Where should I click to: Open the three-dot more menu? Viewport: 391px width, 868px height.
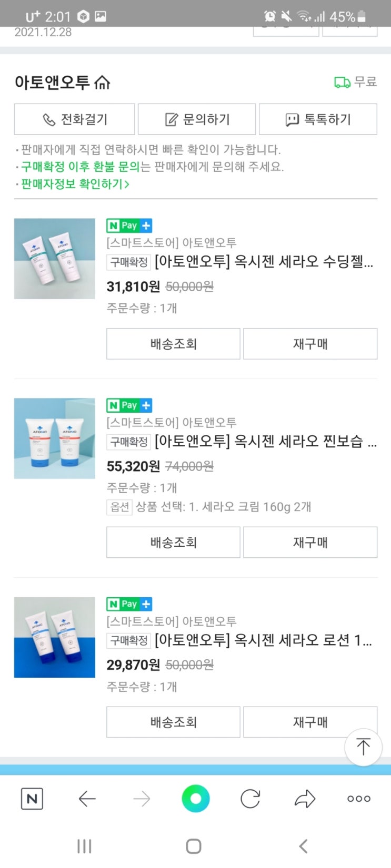coord(359,799)
